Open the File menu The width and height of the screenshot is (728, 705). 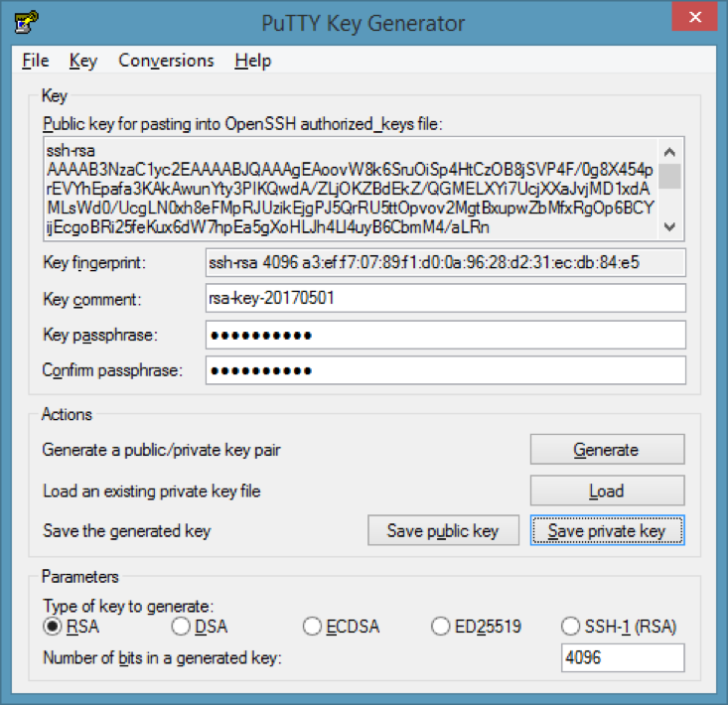36,61
